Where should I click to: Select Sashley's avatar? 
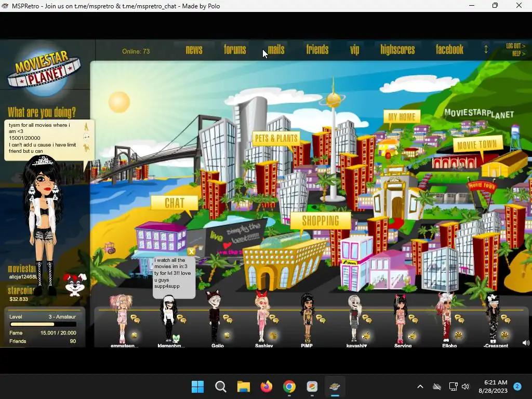click(262, 317)
